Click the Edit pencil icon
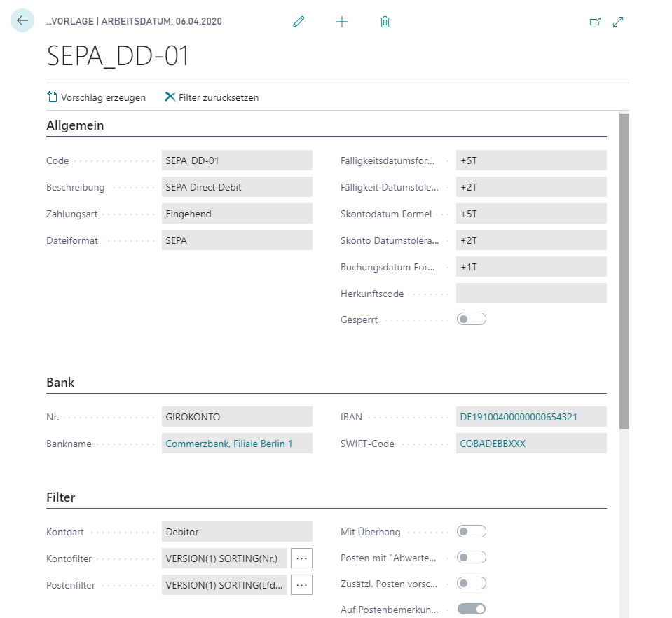The height and width of the screenshot is (618, 672). [x=298, y=22]
